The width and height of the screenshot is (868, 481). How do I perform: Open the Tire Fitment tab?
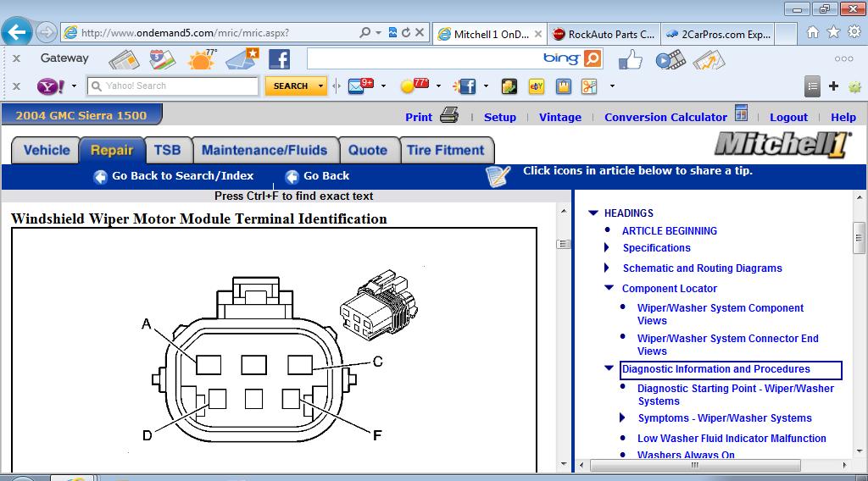tap(446, 151)
